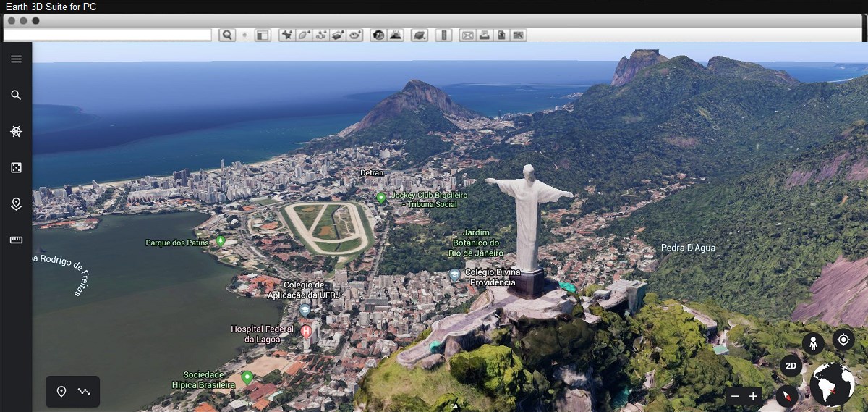Click the Add Image Overlay toolbar icon

point(338,35)
